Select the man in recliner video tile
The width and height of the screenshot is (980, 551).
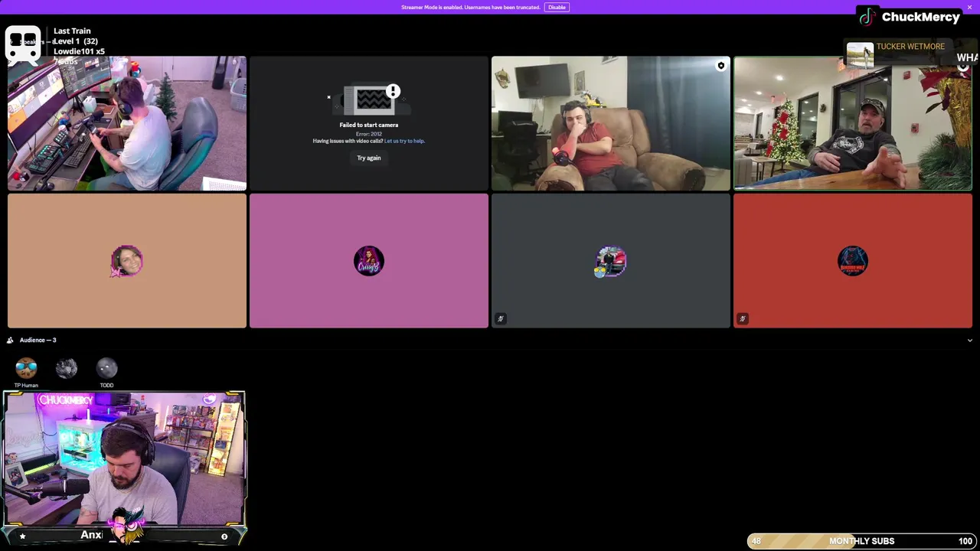coord(611,123)
